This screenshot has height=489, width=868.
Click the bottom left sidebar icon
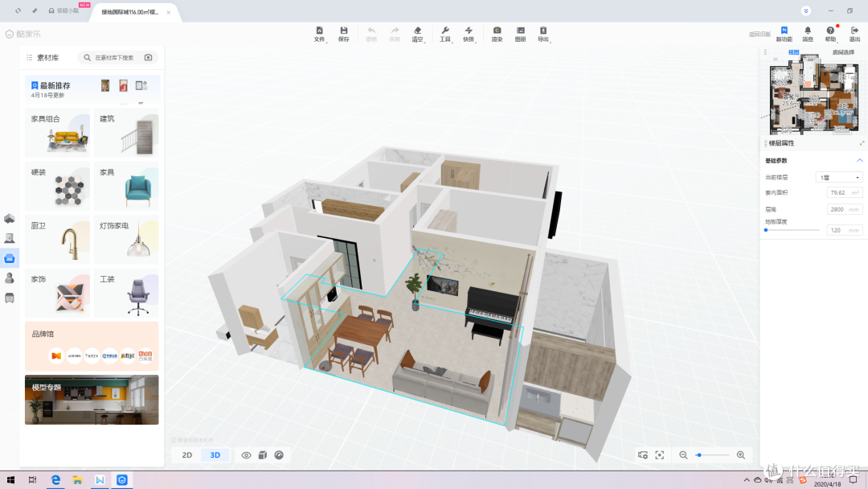click(x=10, y=298)
